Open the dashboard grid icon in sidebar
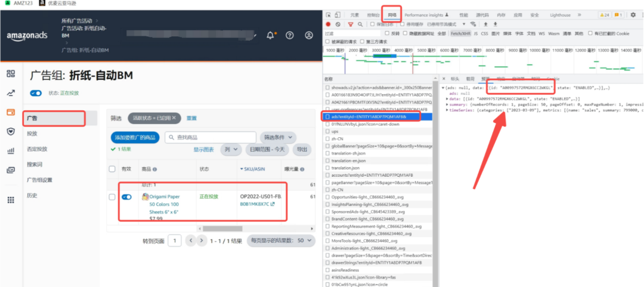This screenshot has height=287, width=644. coord(11,73)
